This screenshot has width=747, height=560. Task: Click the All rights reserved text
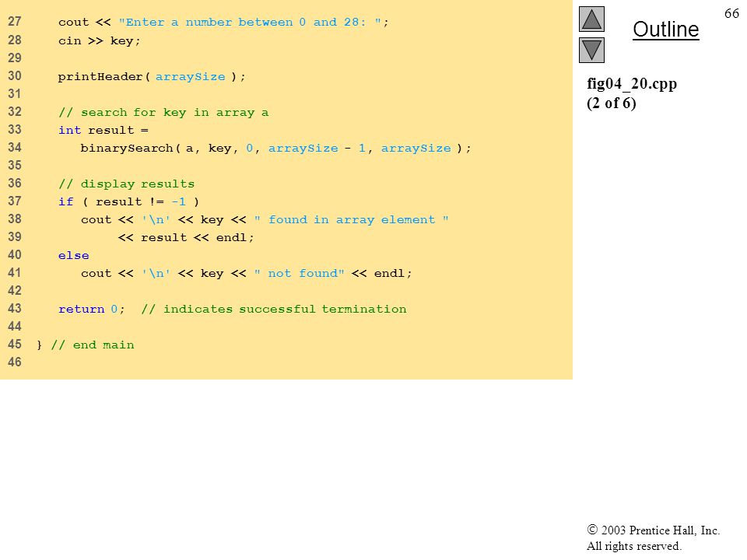[633, 546]
